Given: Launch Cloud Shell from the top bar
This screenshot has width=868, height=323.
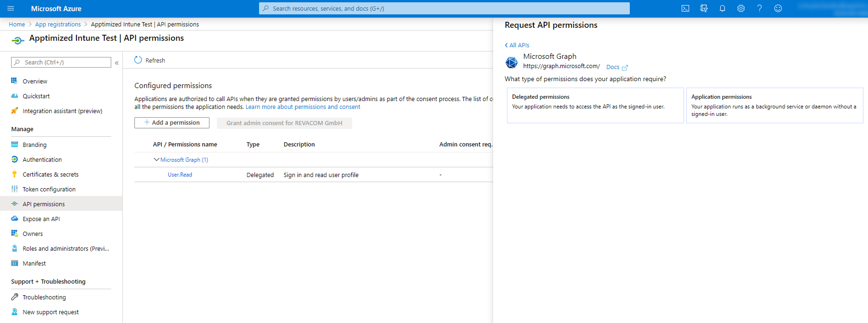Looking at the screenshot, I should pyautogui.click(x=685, y=8).
